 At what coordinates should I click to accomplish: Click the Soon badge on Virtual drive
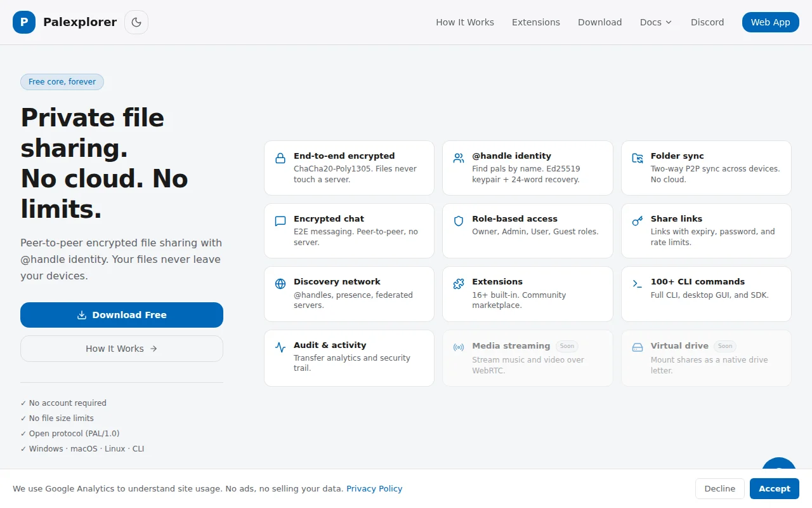tap(725, 346)
